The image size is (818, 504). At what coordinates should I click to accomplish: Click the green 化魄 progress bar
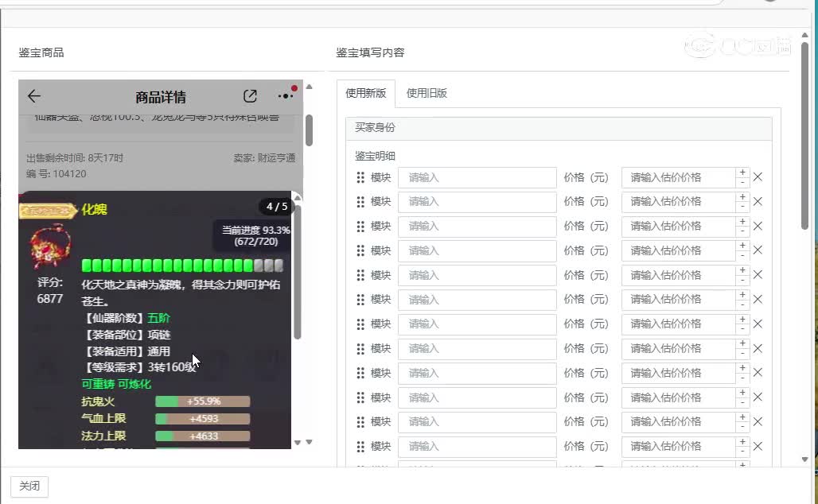click(x=181, y=266)
